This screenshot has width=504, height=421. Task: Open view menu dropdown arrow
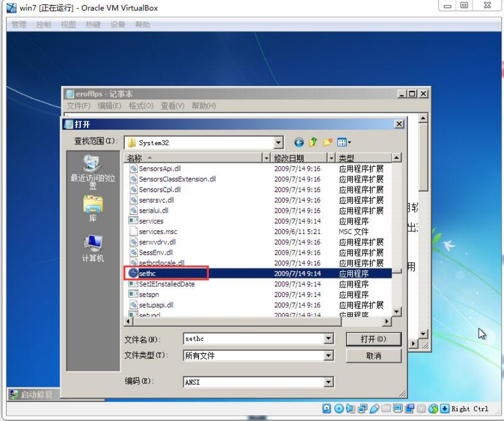pyautogui.click(x=349, y=142)
